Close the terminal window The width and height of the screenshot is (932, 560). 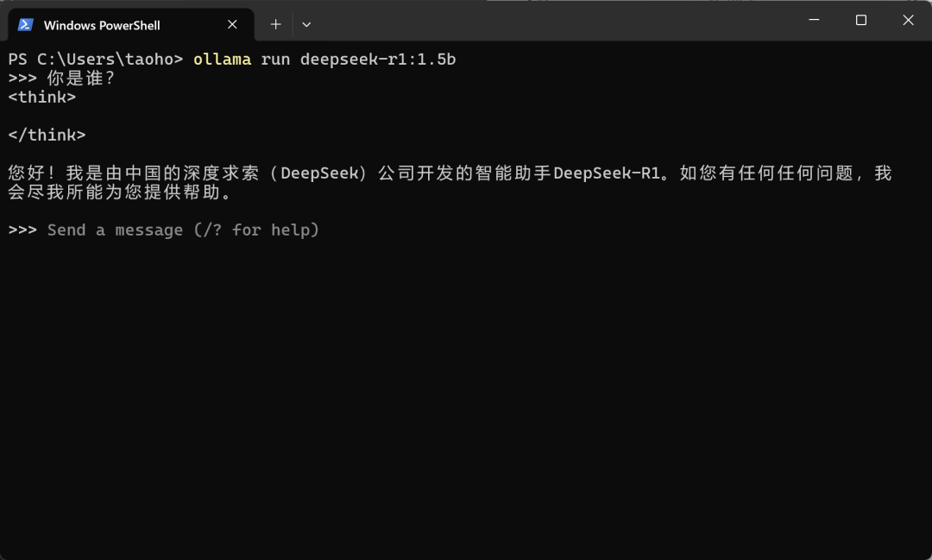(908, 20)
